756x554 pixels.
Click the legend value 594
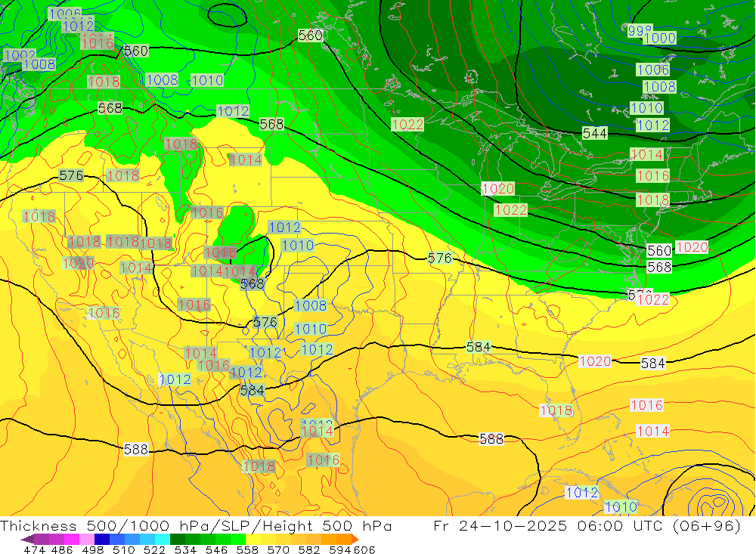point(340,549)
